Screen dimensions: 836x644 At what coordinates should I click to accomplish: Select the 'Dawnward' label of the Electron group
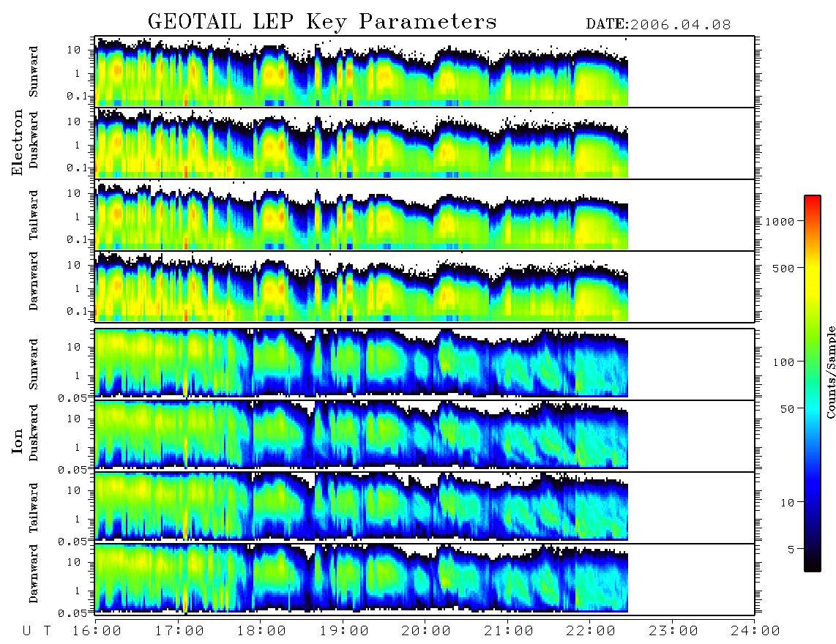[34, 281]
